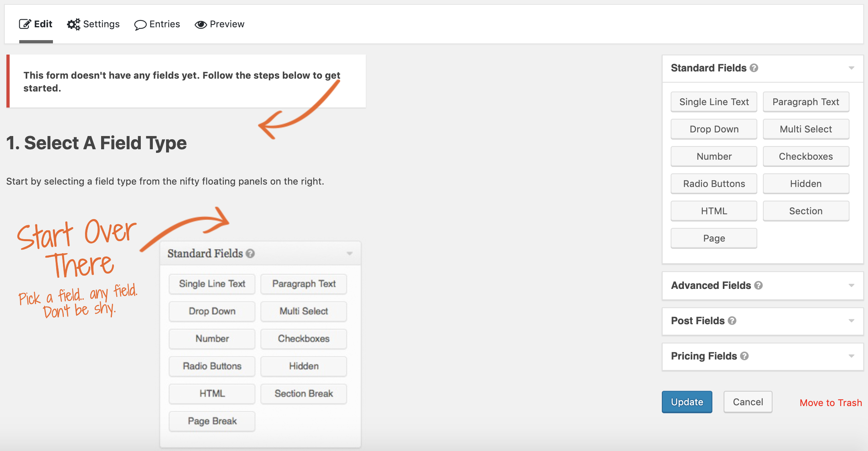Image resolution: width=868 pixels, height=451 pixels.
Task: Add a Radio Buttons field
Action: tap(714, 183)
